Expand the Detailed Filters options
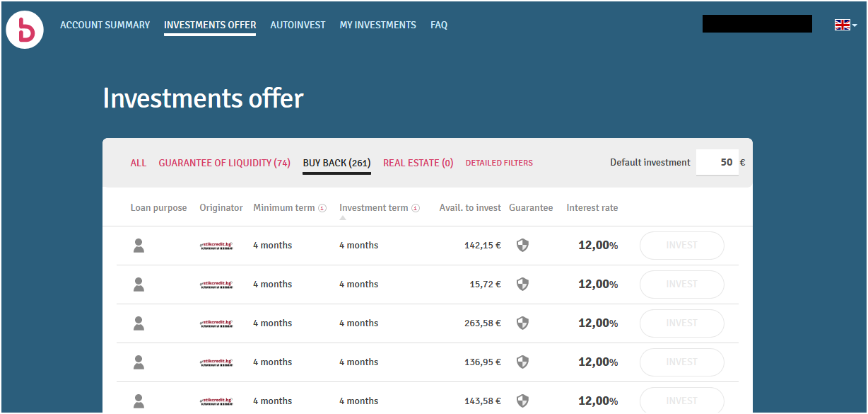 pos(499,163)
